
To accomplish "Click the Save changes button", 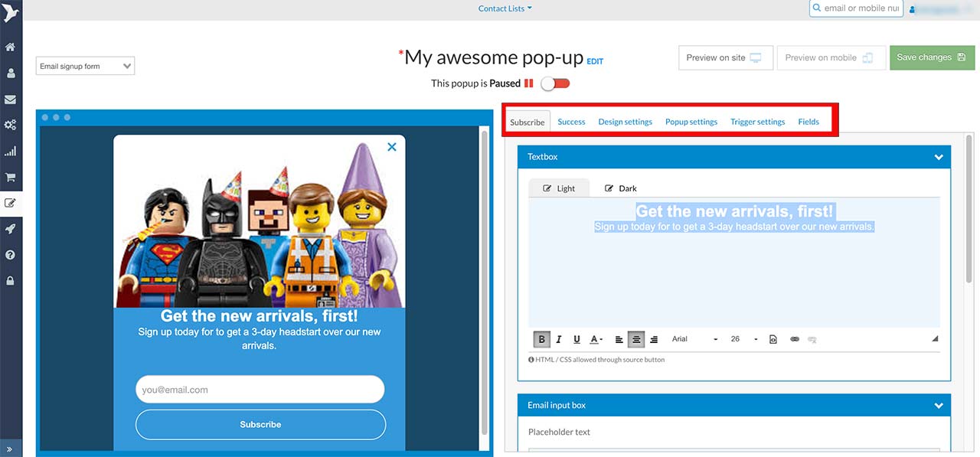I will [x=933, y=57].
